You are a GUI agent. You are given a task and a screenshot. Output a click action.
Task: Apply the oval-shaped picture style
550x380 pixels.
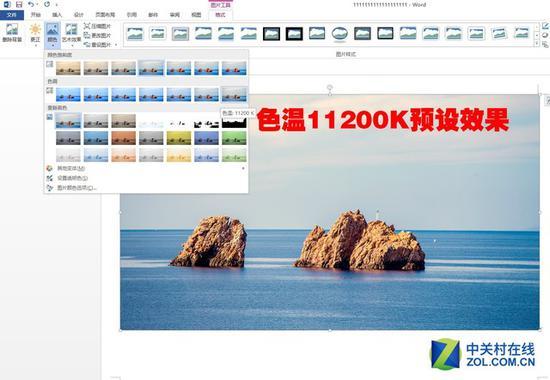coord(340,34)
